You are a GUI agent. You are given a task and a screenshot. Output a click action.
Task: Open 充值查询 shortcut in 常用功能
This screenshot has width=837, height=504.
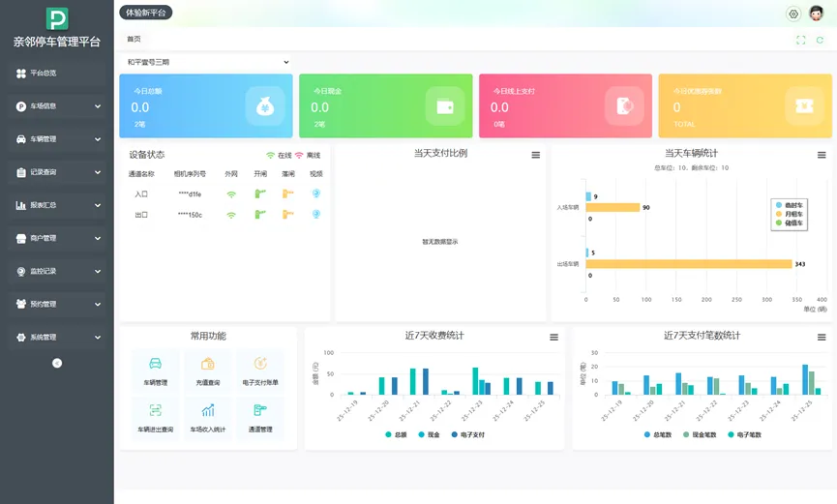[x=208, y=371]
